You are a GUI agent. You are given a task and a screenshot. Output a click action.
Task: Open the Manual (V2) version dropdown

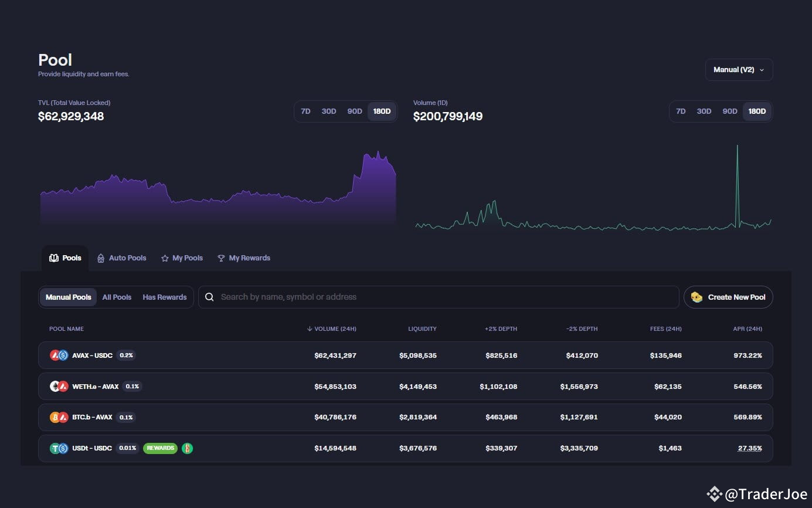pyautogui.click(x=738, y=69)
